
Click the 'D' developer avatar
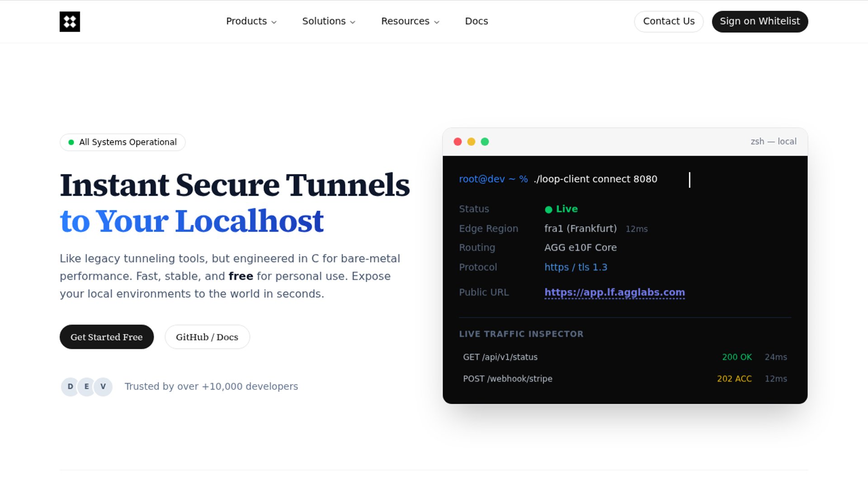70,387
